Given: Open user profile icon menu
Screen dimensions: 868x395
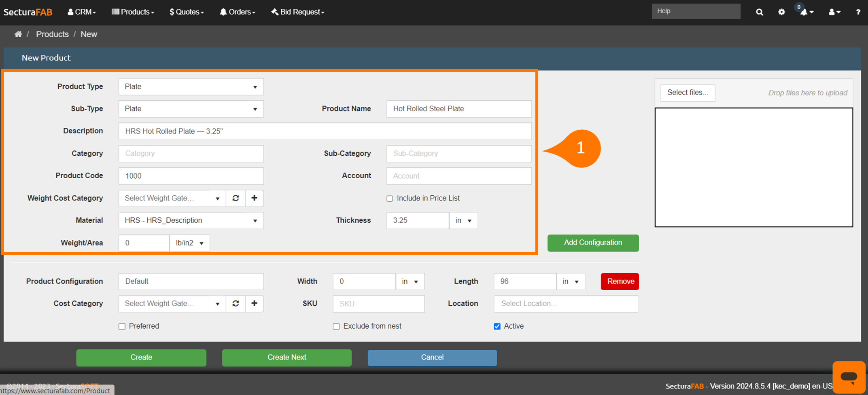Looking at the screenshot, I should coord(834,12).
